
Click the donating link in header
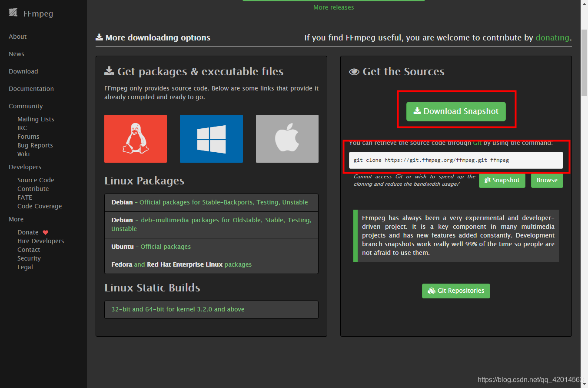point(552,38)
